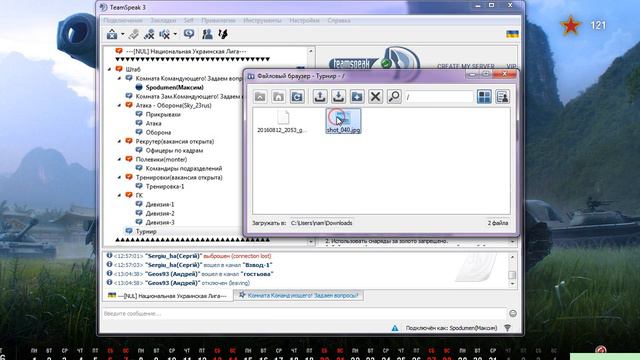
Task: Open the Справка menu
Action: (x=339, y=20)
